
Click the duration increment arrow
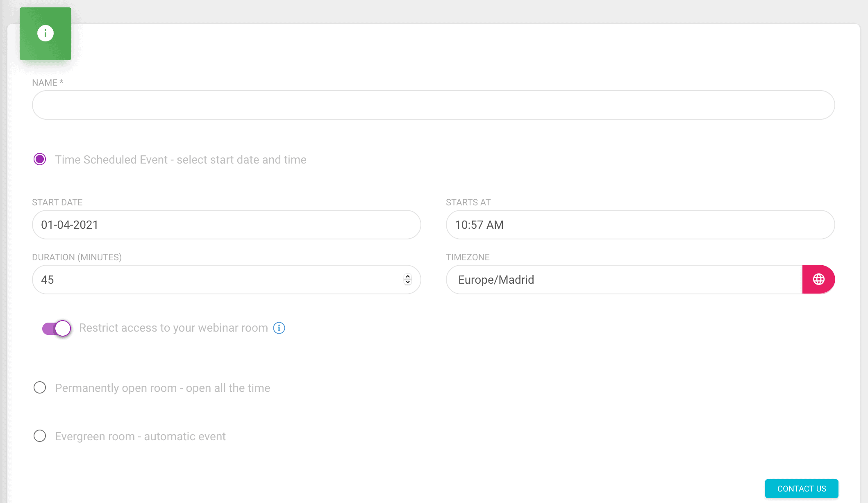point(407,277)
